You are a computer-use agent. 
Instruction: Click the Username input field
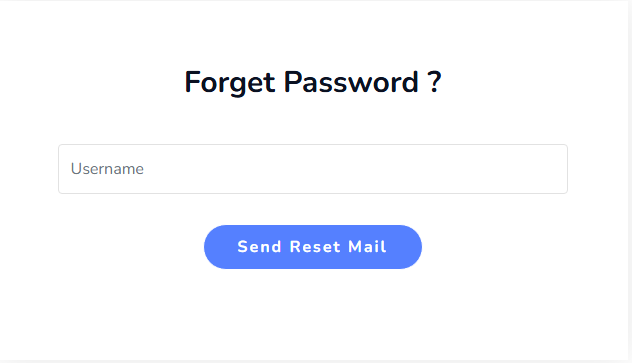tap(313, 169)
